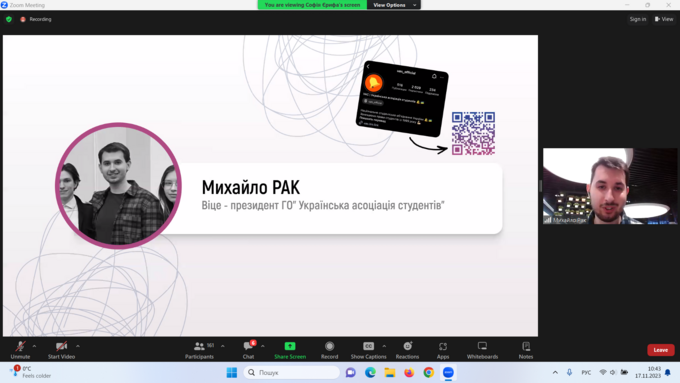
Task: Expand caption options arrow beside Show Captions
Action: (384, 346)
